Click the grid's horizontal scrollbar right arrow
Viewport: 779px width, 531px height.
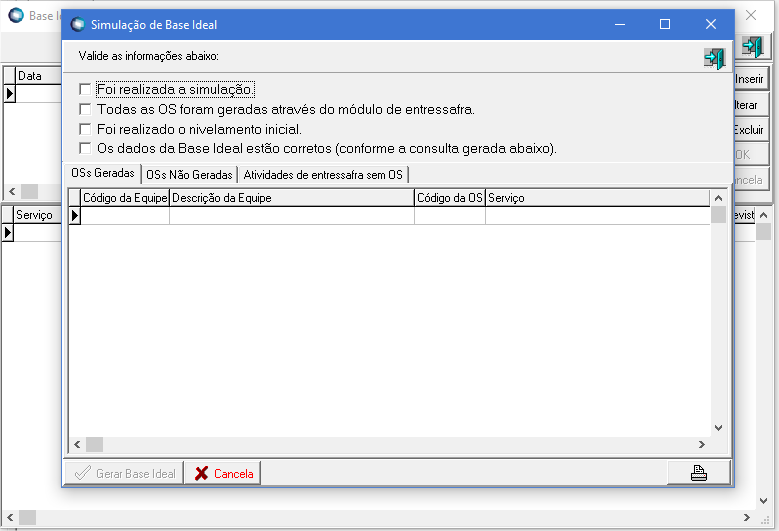click(x=702, y=444)
